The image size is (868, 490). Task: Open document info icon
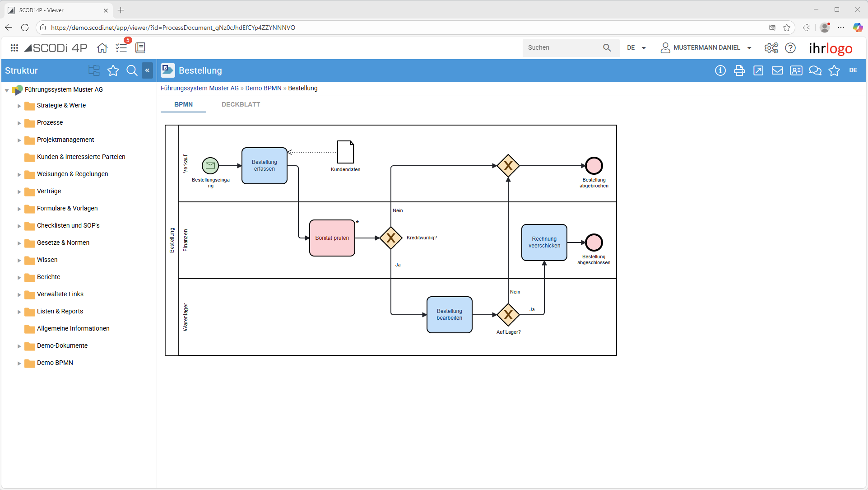[720, 70]
